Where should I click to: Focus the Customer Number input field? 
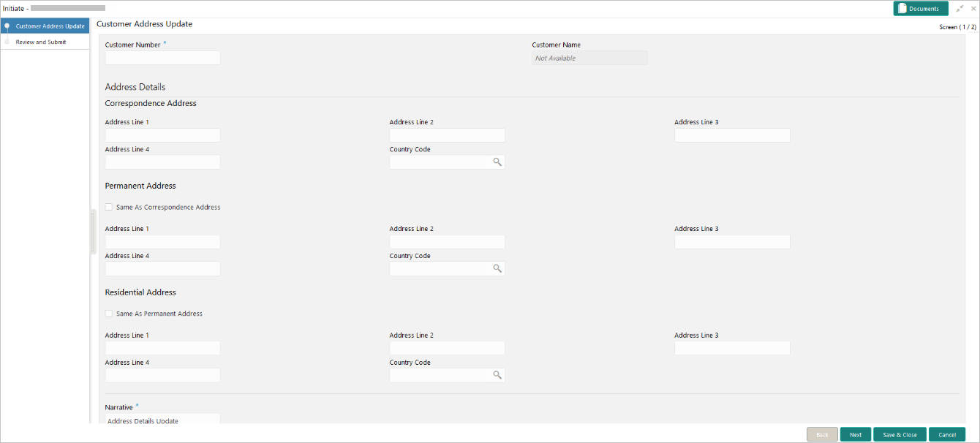162,58
